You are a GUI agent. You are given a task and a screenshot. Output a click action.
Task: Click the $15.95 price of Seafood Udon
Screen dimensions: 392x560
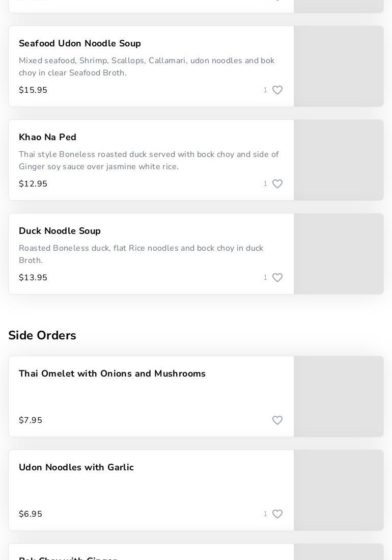pyautogui.click(x=33, y=90)
